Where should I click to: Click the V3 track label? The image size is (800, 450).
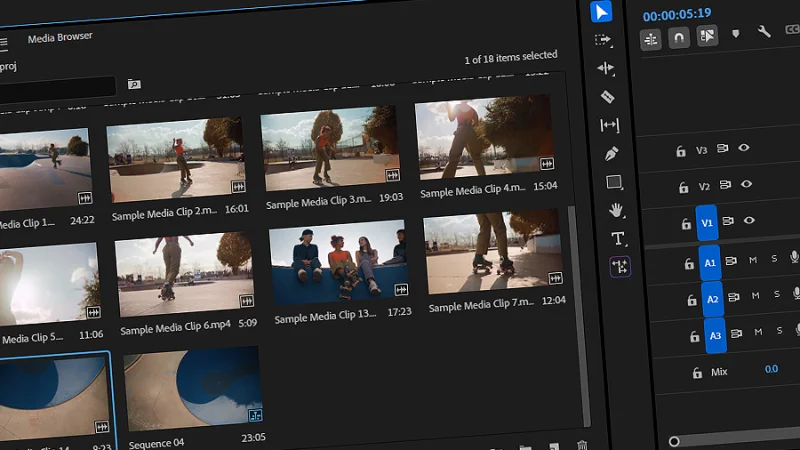click(x=702, y=151)
